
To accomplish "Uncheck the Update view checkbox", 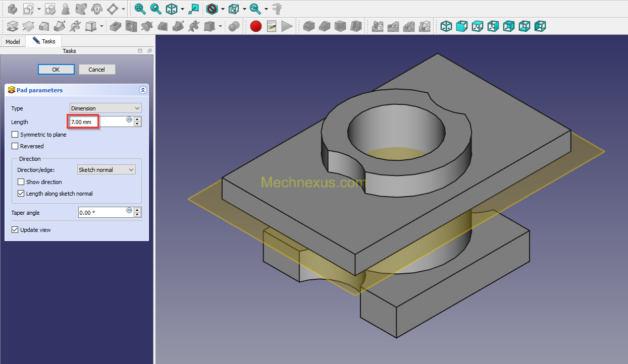I will [15, 230].
